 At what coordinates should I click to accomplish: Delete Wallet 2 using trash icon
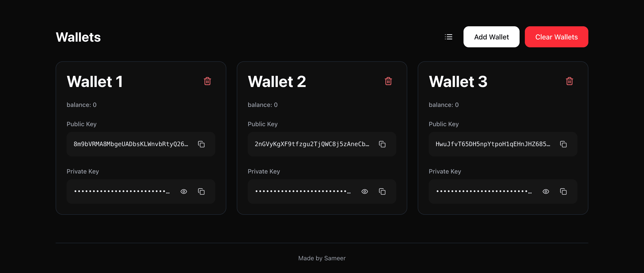(388, 81)
